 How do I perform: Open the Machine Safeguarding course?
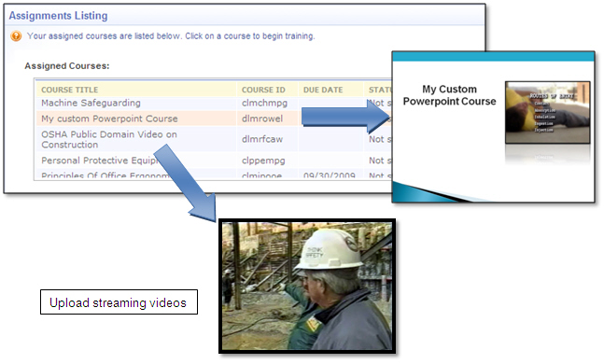click(x=91, y=104)
